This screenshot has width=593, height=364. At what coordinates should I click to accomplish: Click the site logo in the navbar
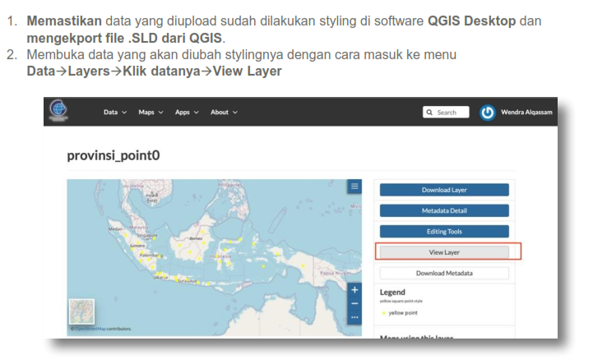(60, 112)
